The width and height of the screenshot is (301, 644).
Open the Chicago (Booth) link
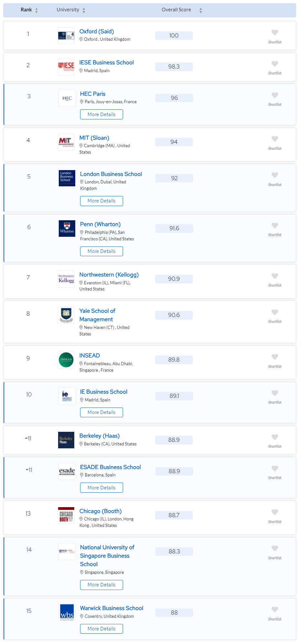100,511
